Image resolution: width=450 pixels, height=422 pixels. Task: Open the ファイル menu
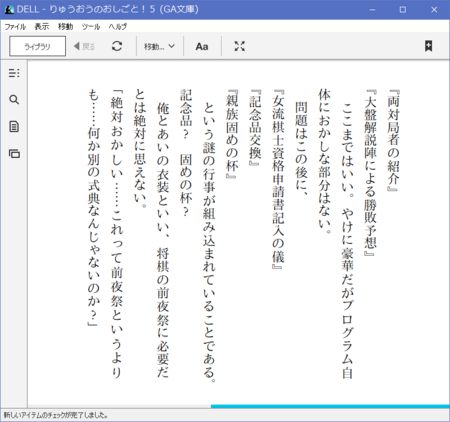(x=15, y=27)
